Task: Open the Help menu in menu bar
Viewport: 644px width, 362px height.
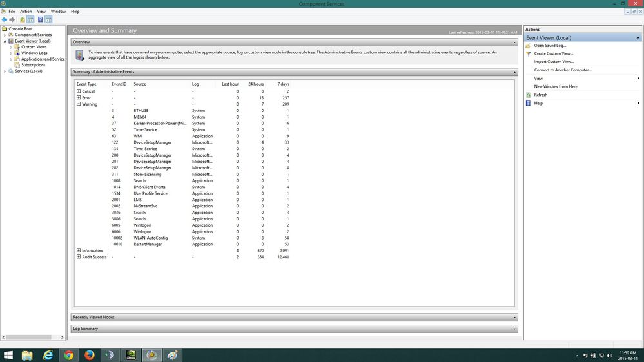Action: click(75, 12)
